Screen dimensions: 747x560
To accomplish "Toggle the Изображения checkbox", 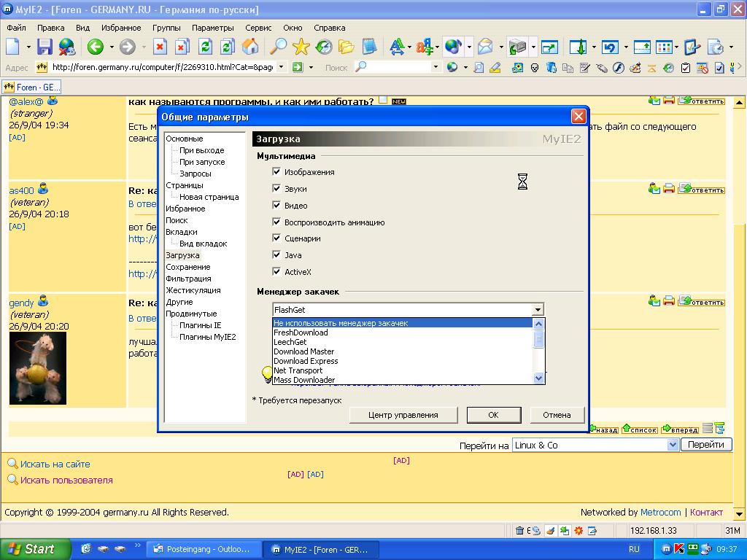I will [x=276, y=171].
